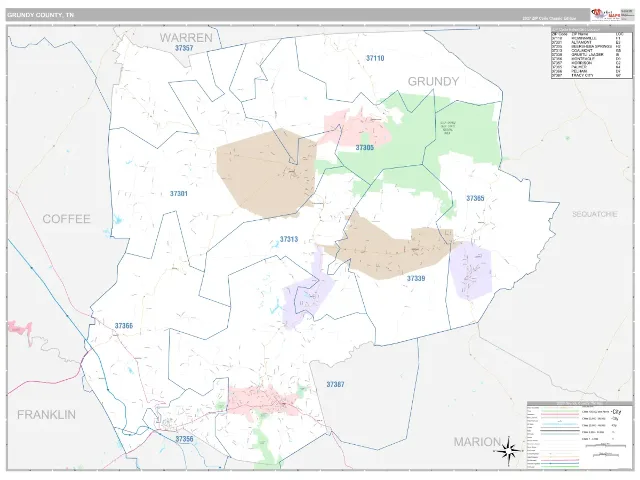The height and width of the screenshot is (480, 640).
Task: Click the "GRUNDY COUNTY, TN" map title
Action: [40, 15]
